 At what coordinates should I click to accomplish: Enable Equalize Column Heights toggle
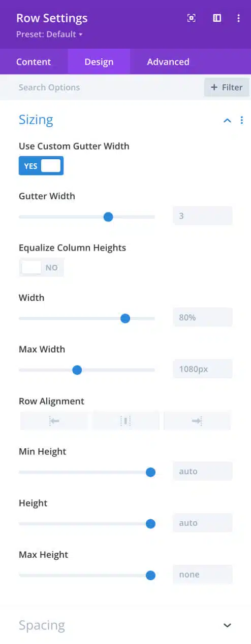click(41, 267)
